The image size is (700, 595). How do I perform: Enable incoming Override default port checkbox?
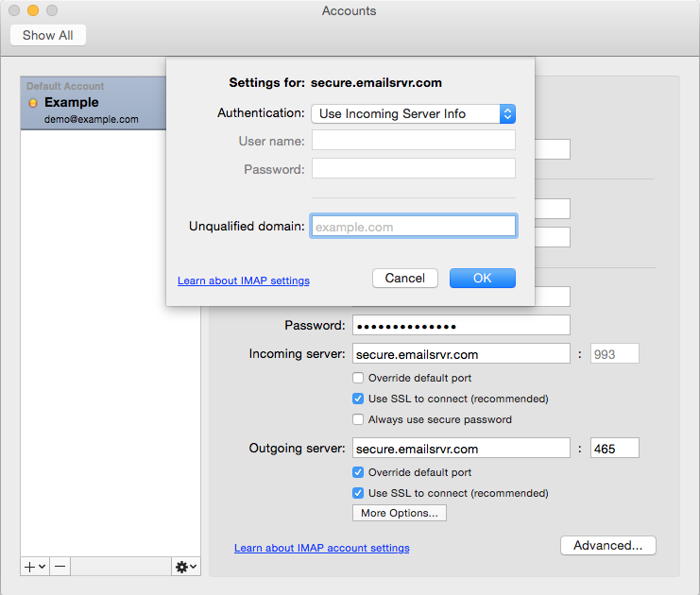point(358,378)
